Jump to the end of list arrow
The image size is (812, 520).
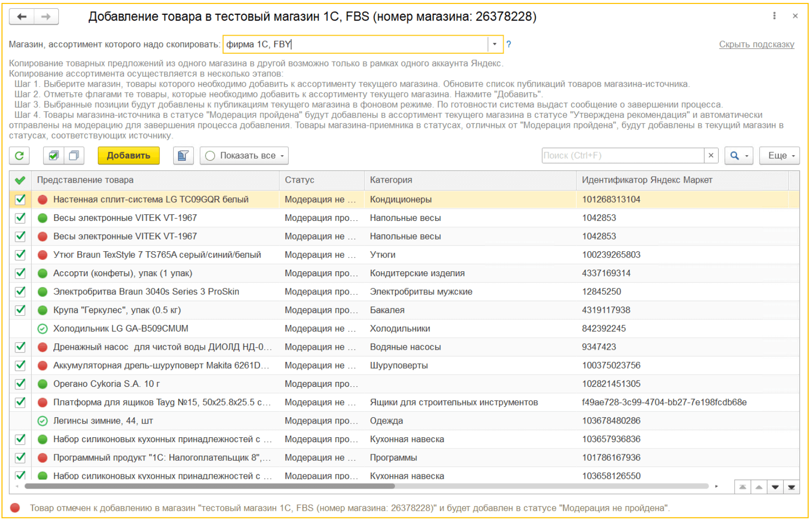tap(791, 487)
